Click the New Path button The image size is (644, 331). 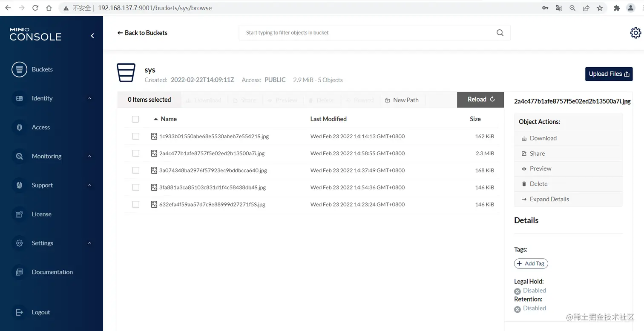[x=402, y=100]
